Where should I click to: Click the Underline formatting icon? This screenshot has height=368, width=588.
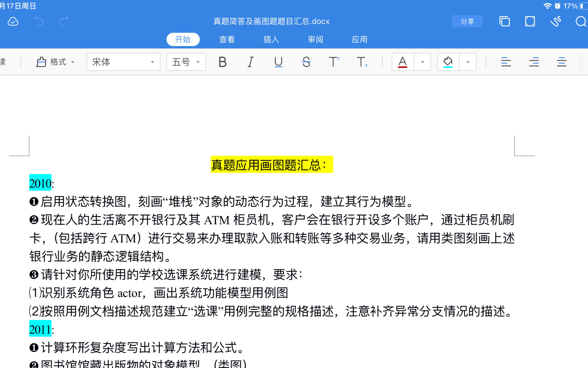coord(278,62)
